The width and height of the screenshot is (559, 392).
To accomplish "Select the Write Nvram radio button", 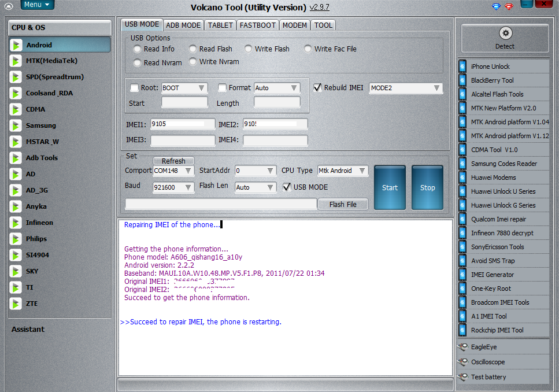I will pos(192,62).
